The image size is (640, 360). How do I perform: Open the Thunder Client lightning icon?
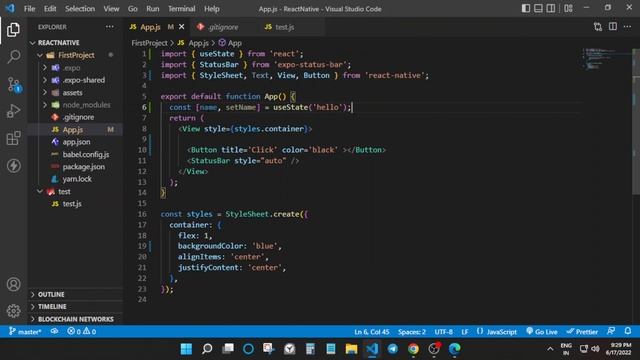point(13,166)
